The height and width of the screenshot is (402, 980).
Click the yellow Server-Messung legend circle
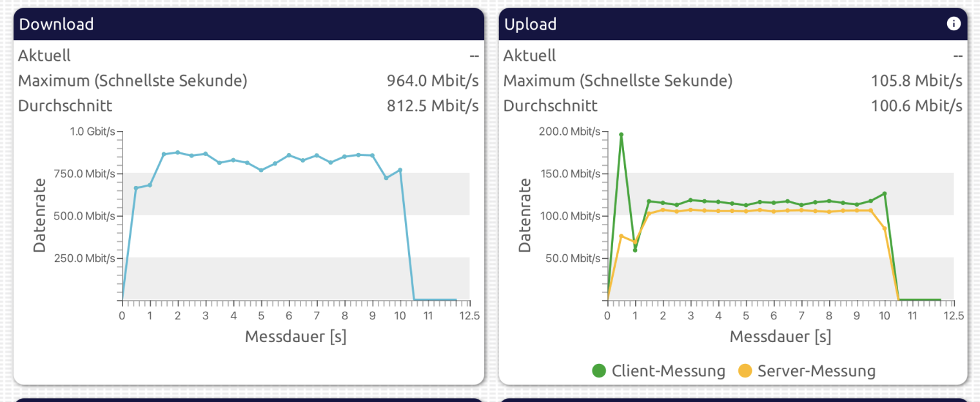tap(745, 371)
